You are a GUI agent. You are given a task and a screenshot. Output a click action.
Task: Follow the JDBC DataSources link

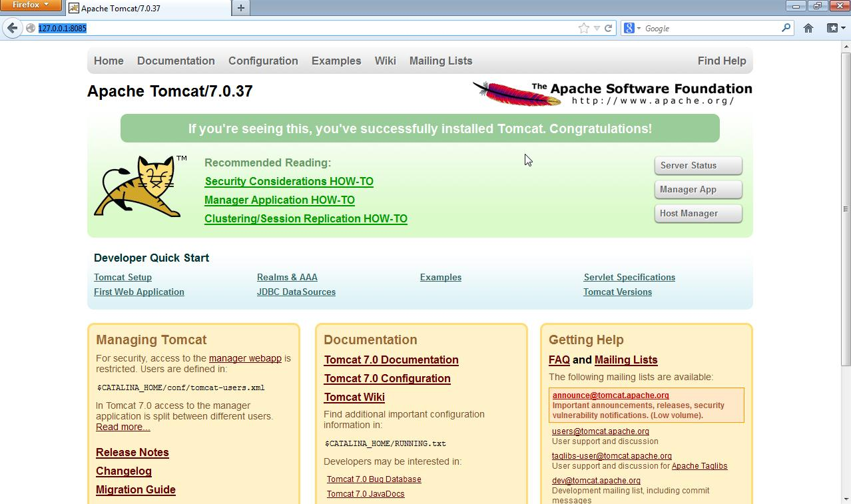click(x=296, y=292)
